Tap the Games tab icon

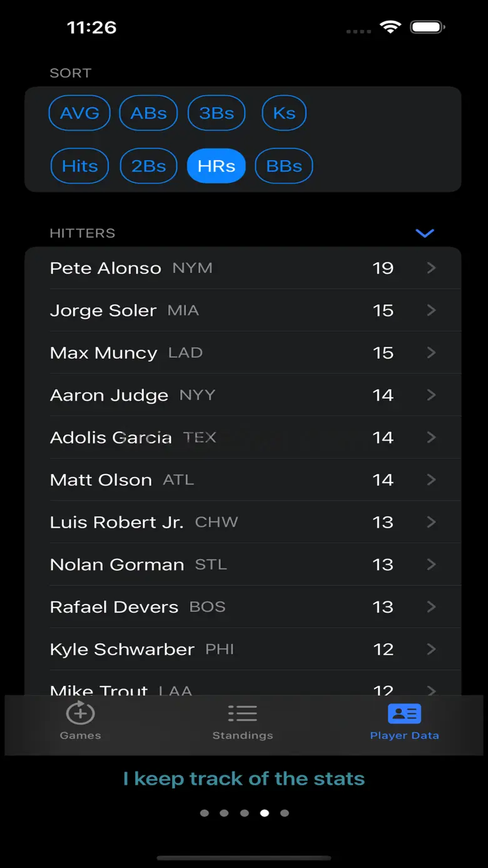[80, 713]
